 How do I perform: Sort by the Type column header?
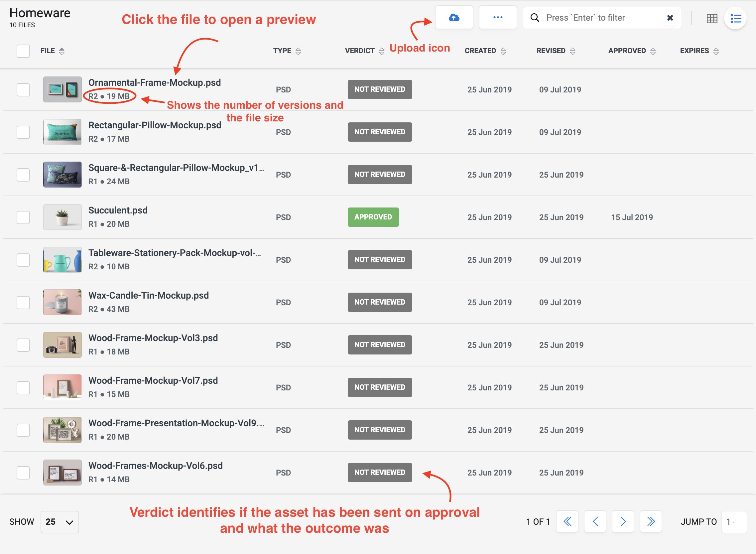287,51
